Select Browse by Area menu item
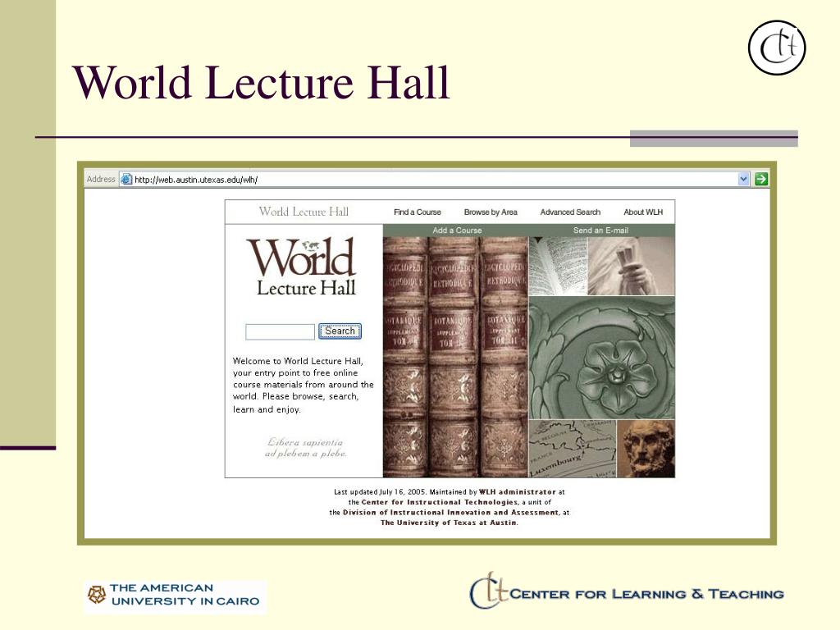The image size is (840, 630). pos(491,212)
